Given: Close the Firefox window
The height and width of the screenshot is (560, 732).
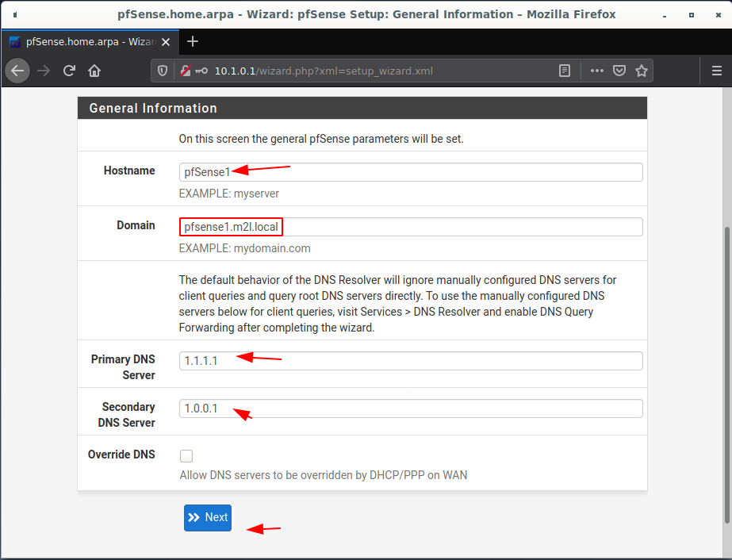Looking at the screenshot, I should point(718,15).
